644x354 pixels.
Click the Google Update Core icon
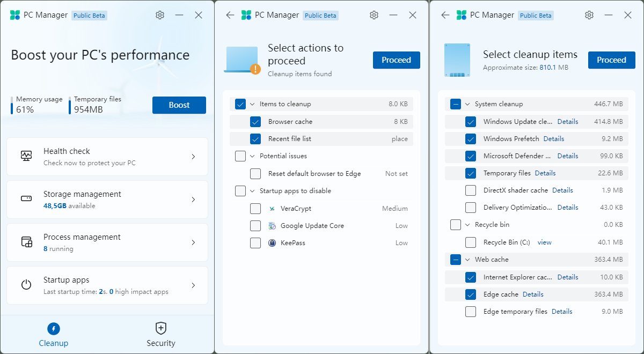pos(272,225)
